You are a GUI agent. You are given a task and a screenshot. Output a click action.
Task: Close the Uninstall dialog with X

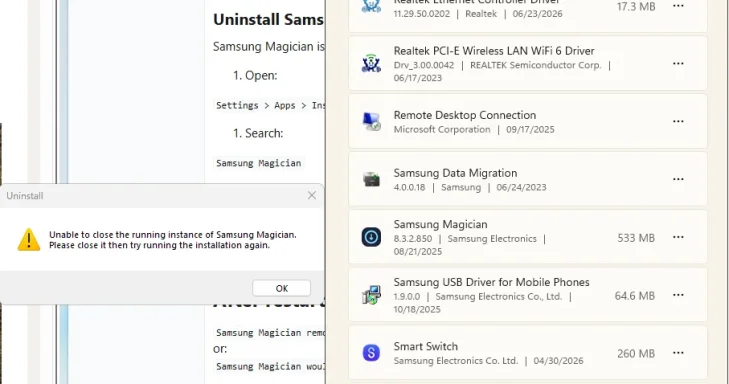(x=312, y=196)
